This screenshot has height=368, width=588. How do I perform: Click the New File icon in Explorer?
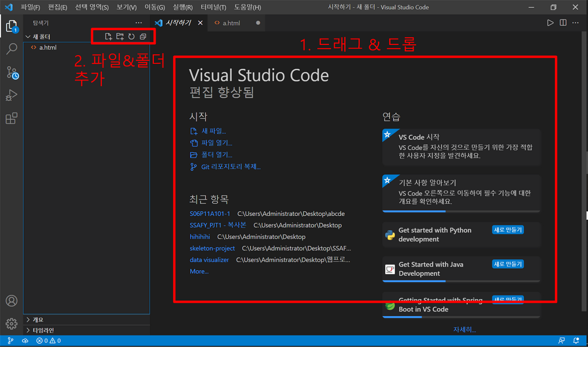click(x=108, y=36)
